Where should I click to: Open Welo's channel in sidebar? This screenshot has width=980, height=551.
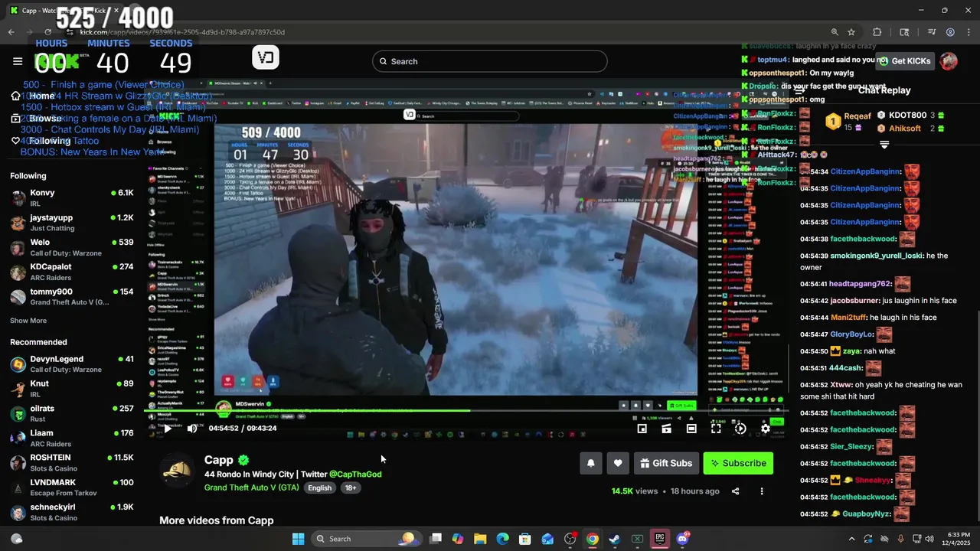click(73, 247)
